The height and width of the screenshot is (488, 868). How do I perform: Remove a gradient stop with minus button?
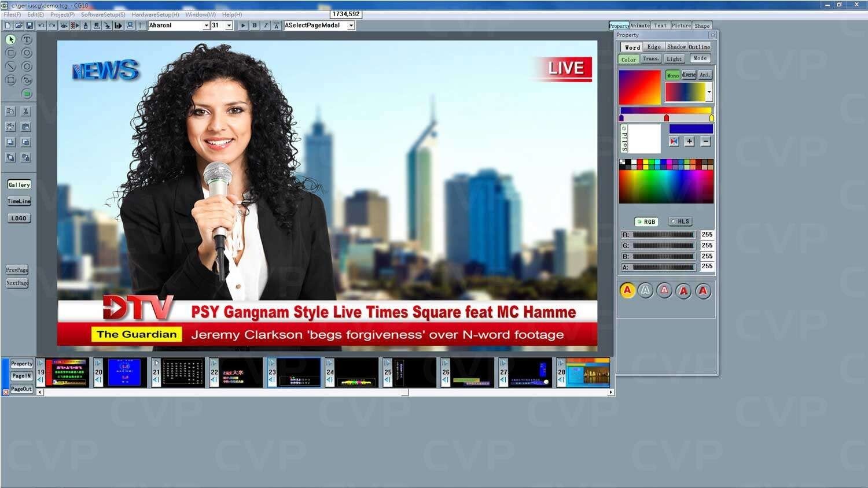705,141
